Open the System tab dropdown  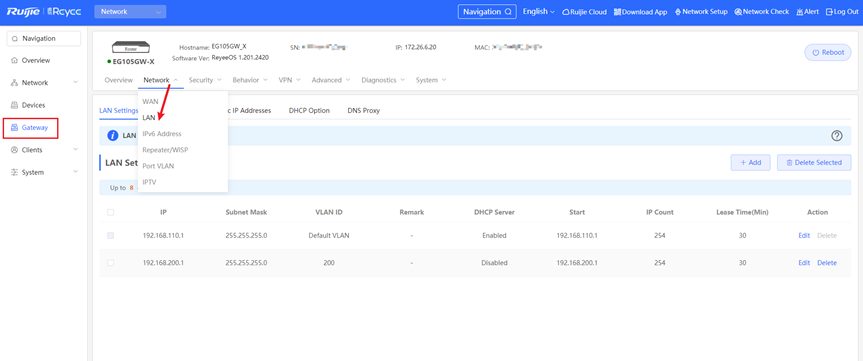coord(431,80)
